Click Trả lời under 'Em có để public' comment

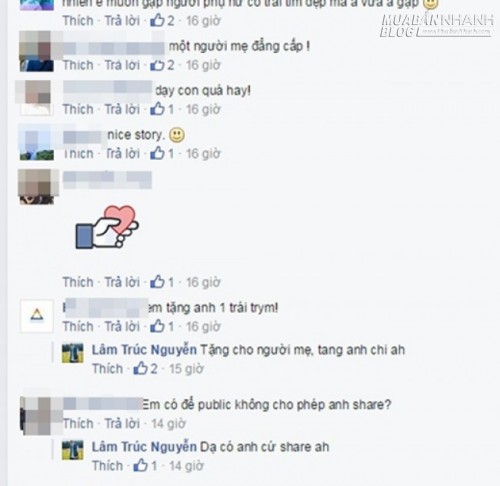122,424
